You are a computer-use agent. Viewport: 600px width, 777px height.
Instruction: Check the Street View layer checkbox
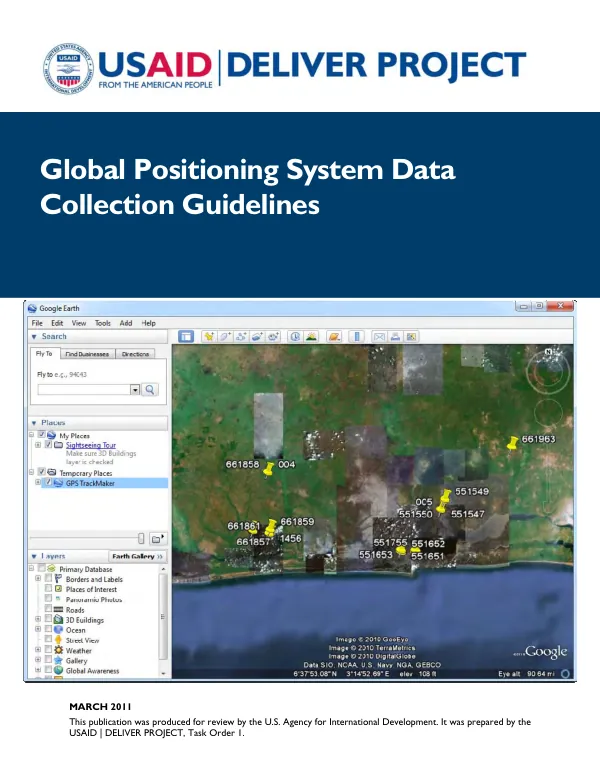(x=49, y=639)
